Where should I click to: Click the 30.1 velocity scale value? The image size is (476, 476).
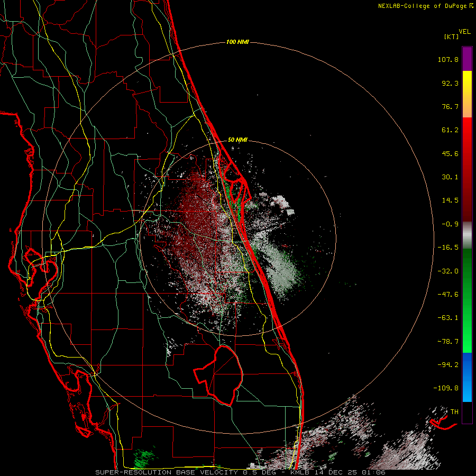450,177
